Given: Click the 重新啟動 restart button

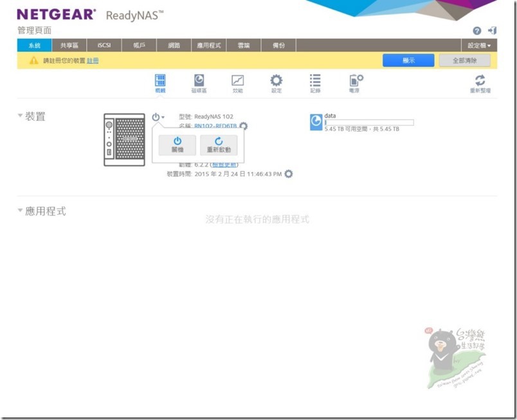Looking at the screenshot, I should (x=219, y=145).
